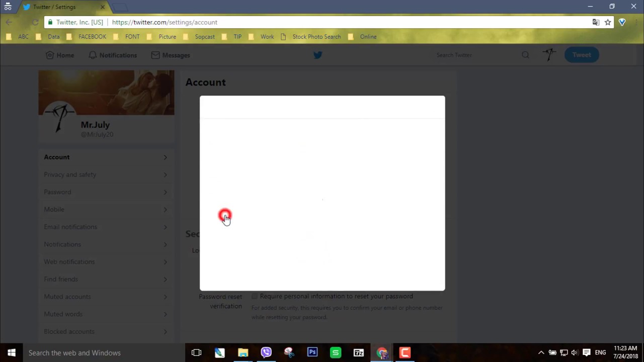Open Web notifications settings

tap(106, 262)
